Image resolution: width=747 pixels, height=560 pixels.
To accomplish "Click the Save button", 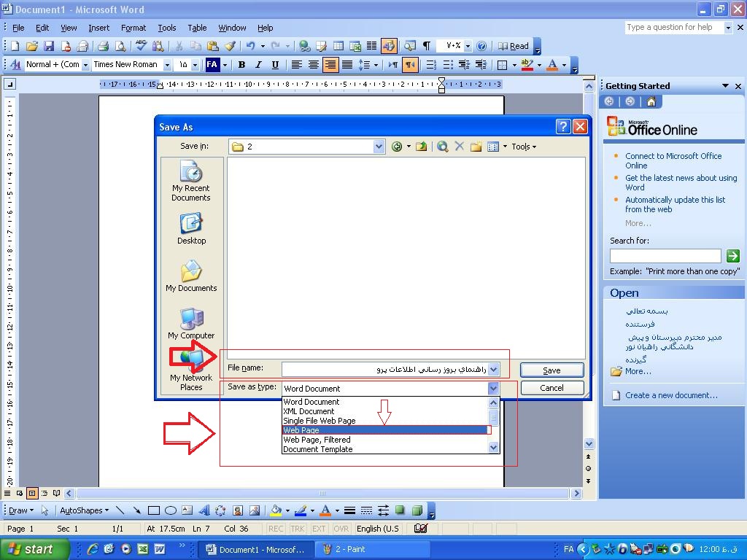I will click(551, 370).
